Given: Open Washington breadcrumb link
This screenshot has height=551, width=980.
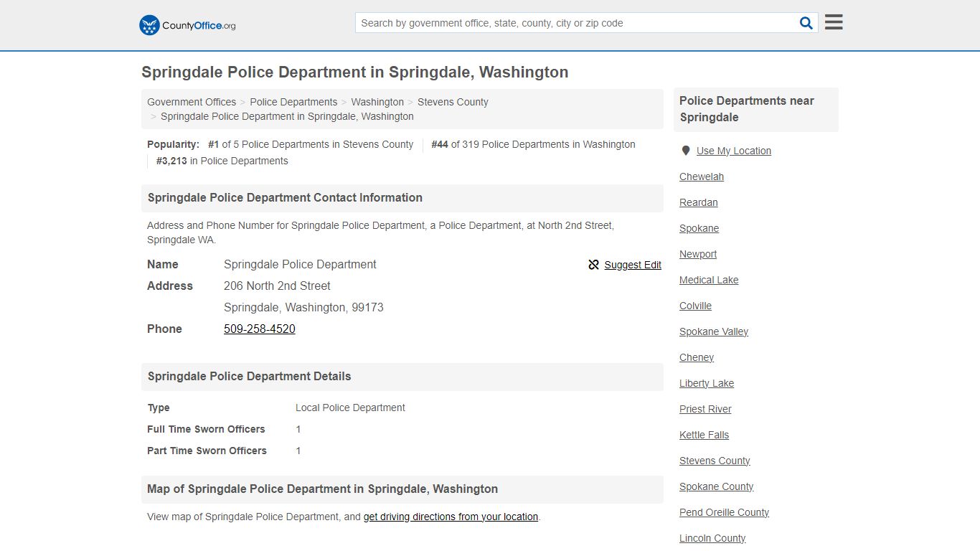Looking at the screenshot, I should click(377, 102).
